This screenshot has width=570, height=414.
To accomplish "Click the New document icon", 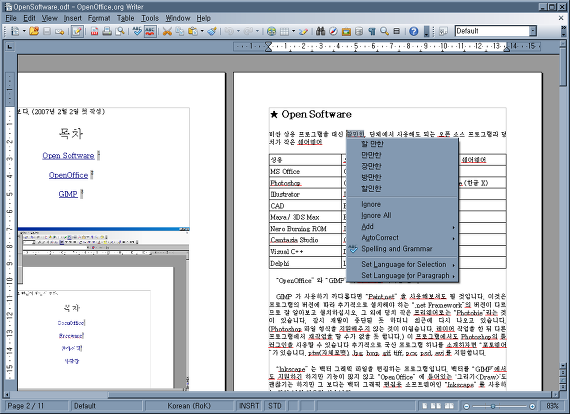I will [x=15, y=31].
